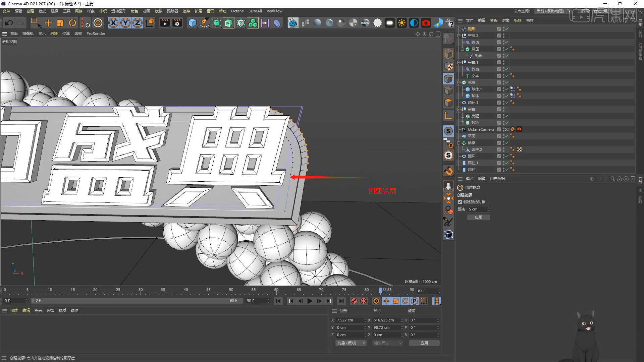This screenshot has width=644, height=362.
Task: Activate the Scale tool in the toolbar
Action: 60,23
